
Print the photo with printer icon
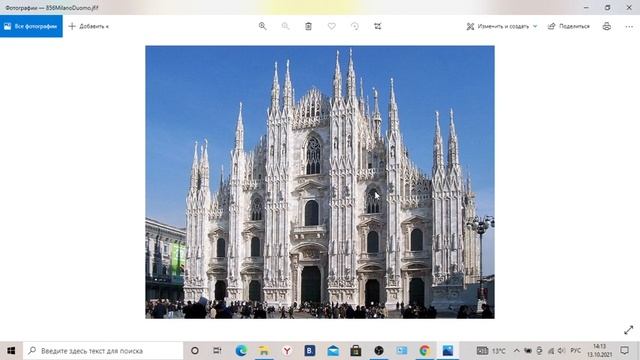pos(607,26)
